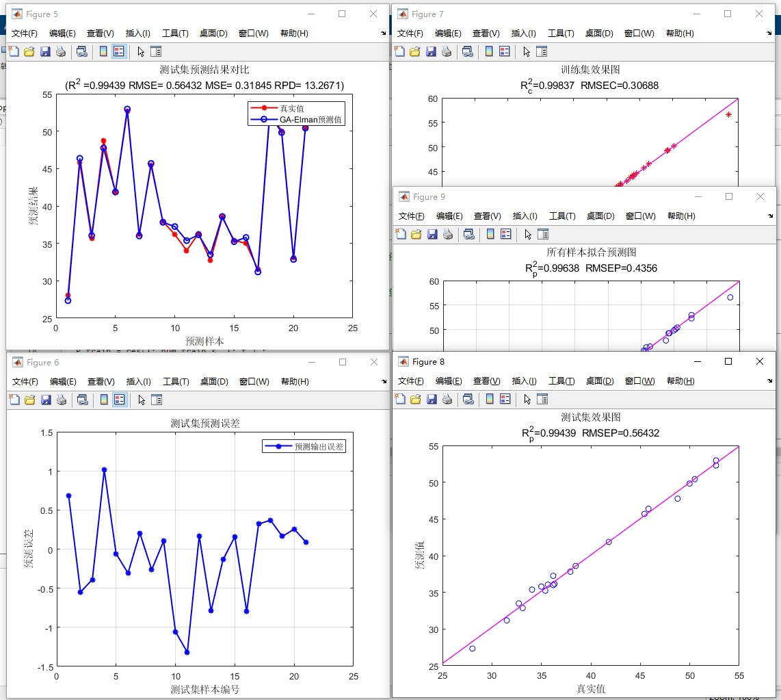
Task: Click the 真实值 legend entry in Figure 5
Action: (278, 108)
